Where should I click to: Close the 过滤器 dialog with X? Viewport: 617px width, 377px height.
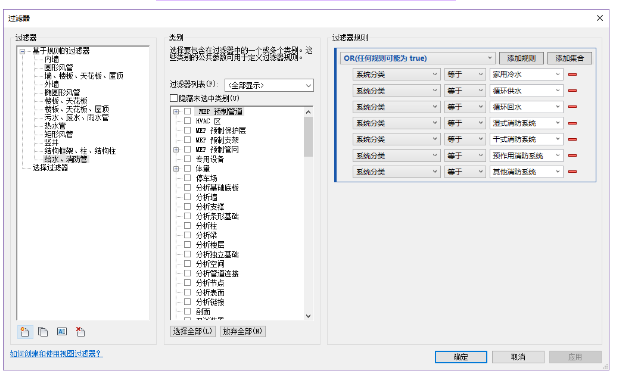click(x=600, y=18)
